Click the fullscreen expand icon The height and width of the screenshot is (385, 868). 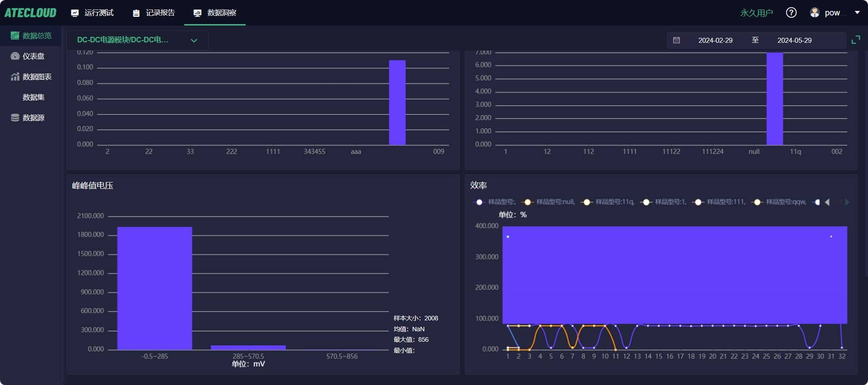[856, 40]
